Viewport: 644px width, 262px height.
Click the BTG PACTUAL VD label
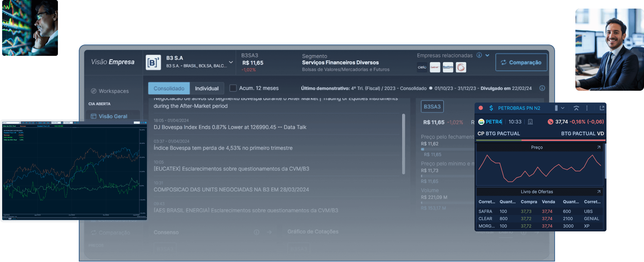(583, 133)
